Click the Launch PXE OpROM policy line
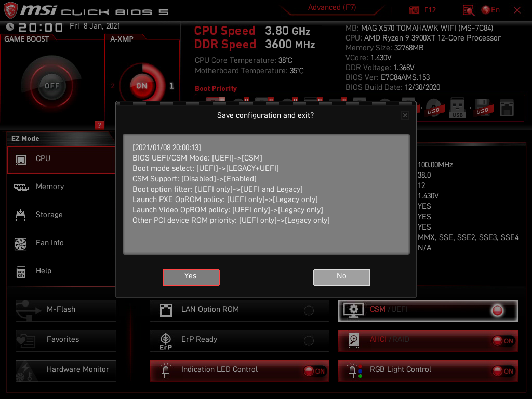Screen dimensions: 532x399 [x=225, y=199]
